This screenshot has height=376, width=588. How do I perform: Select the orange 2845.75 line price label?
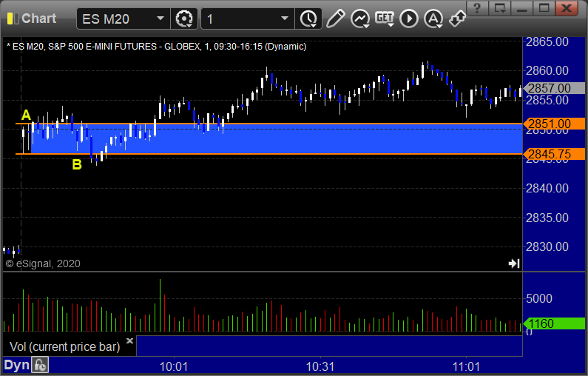pyautogui.click(x=554, y=154)
